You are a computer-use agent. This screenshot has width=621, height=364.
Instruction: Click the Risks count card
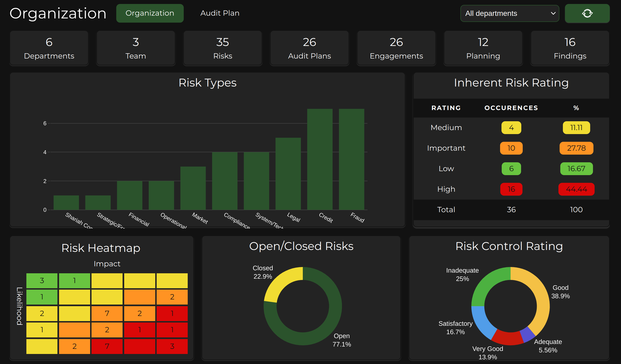[222, 48]
